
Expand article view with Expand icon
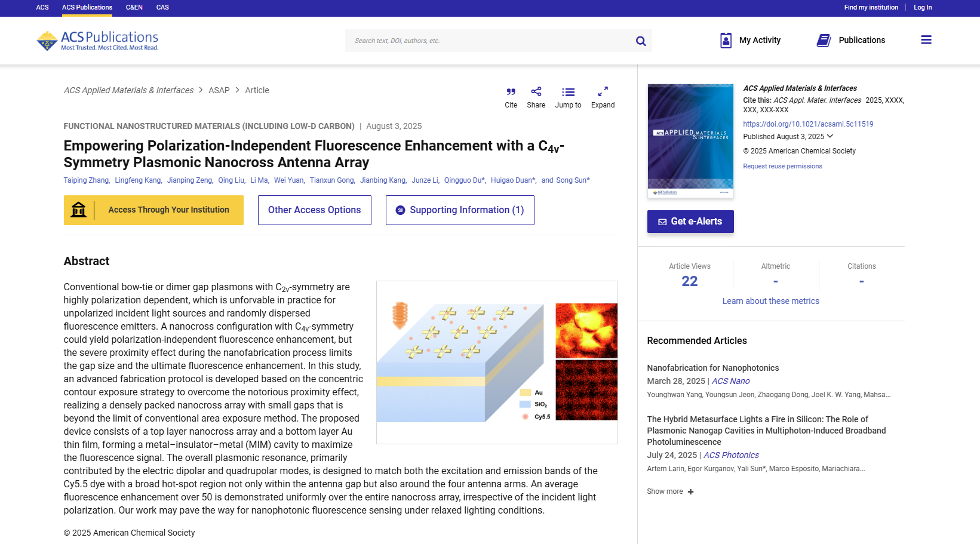click(x=603, y=92)
